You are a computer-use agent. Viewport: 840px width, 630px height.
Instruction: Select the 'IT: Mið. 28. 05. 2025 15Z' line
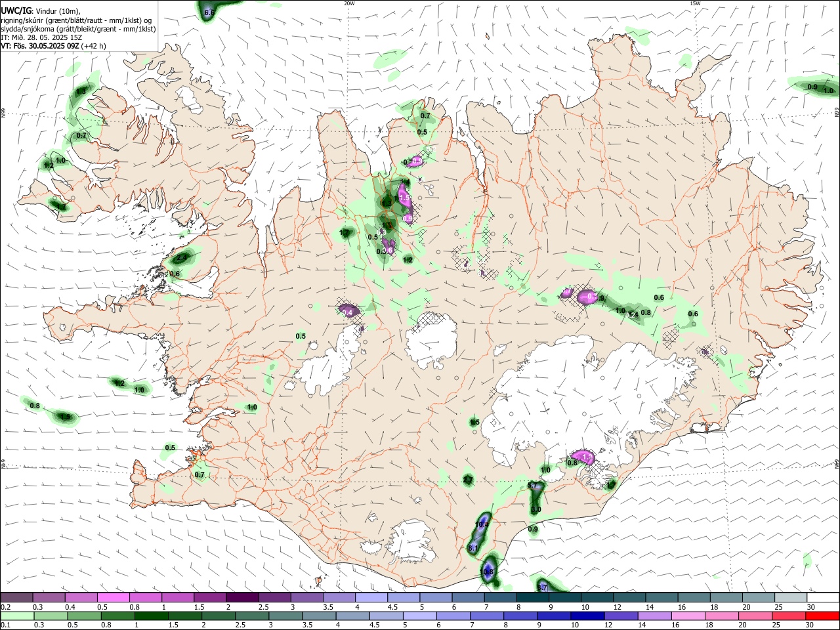(41, 37)
